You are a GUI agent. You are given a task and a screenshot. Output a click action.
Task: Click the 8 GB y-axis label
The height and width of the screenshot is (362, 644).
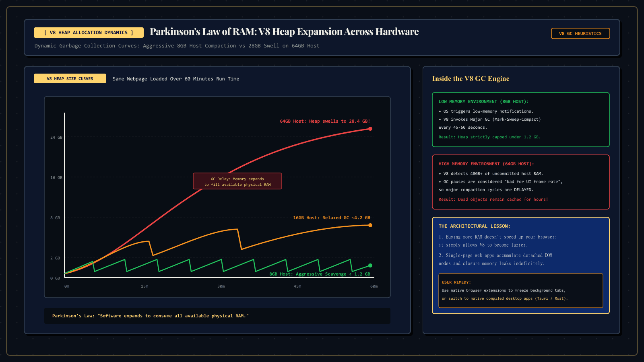(x=55, y=218)
